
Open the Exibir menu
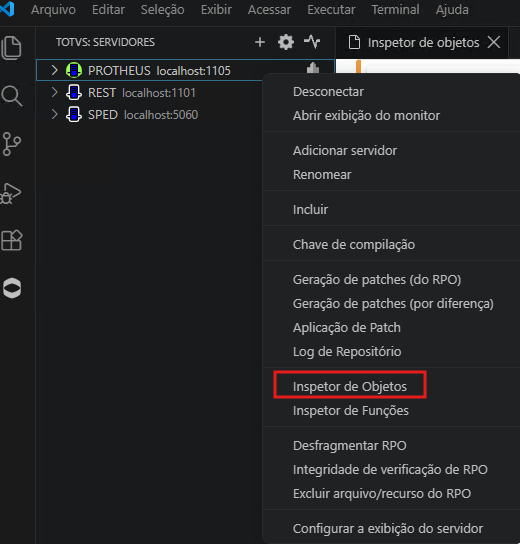coord(216,10)
